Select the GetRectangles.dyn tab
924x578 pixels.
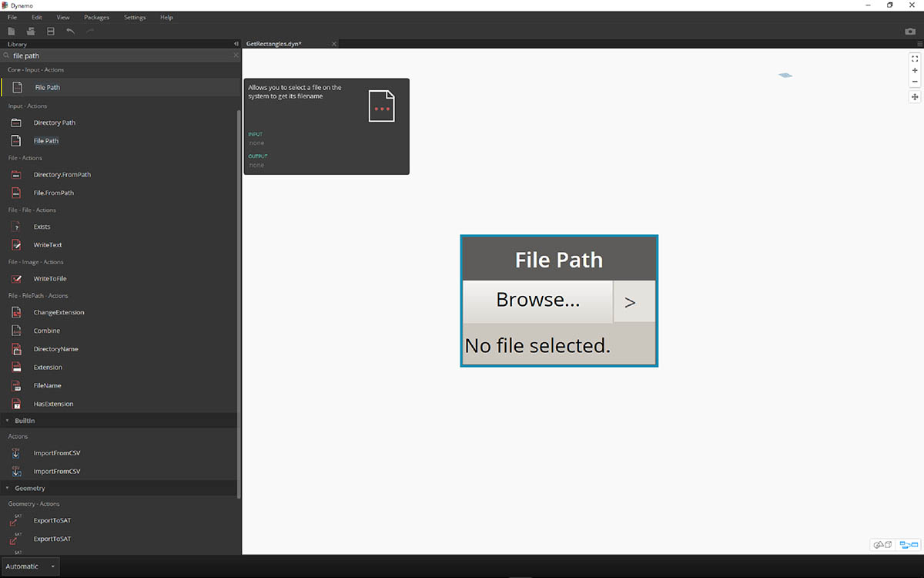pyautogui.click(x=273, y=44)
